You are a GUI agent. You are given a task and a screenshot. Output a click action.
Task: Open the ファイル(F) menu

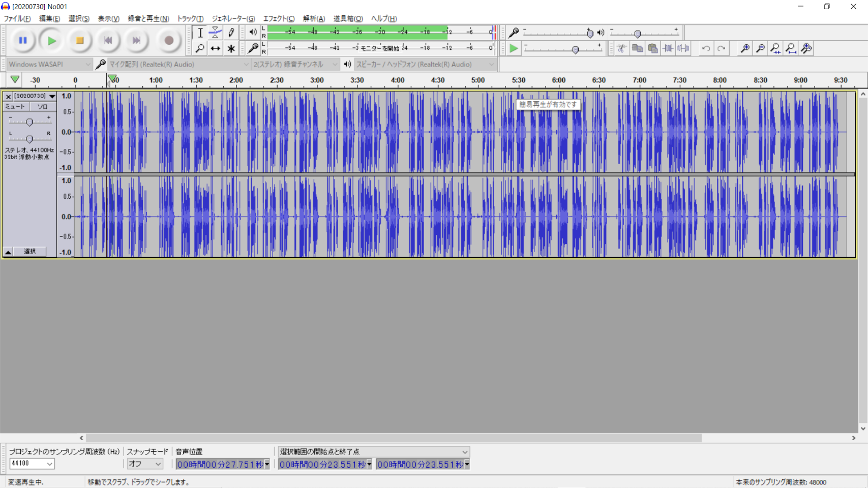[17, 19]
